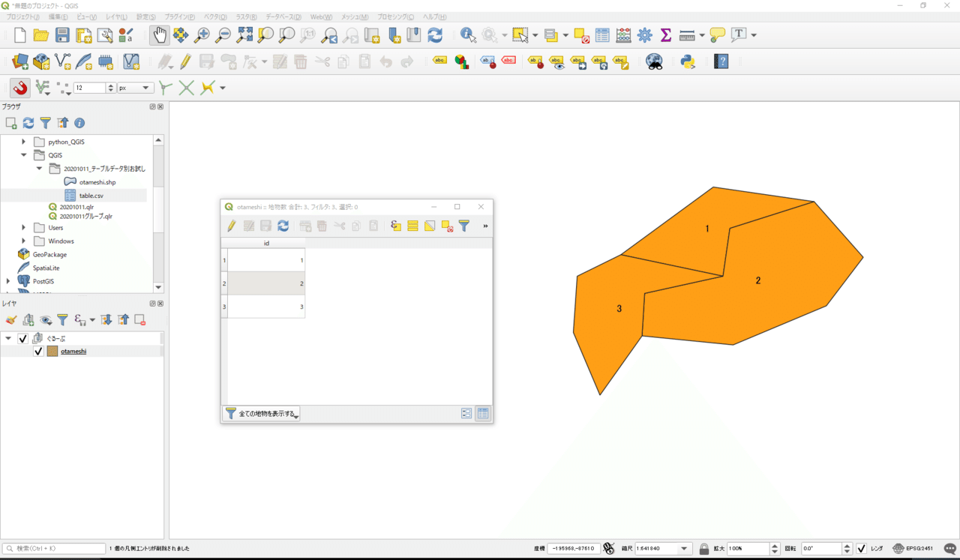This screenshot has height=560, width=960.
Task: Toggle the snapping magnet button
Action: (x=20, y=88)
